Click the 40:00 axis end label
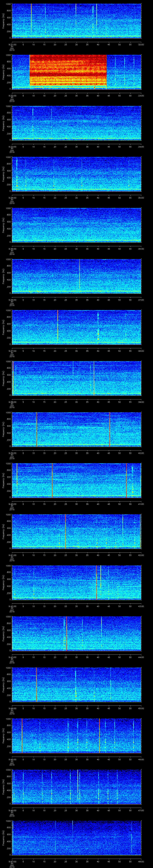 141,453
